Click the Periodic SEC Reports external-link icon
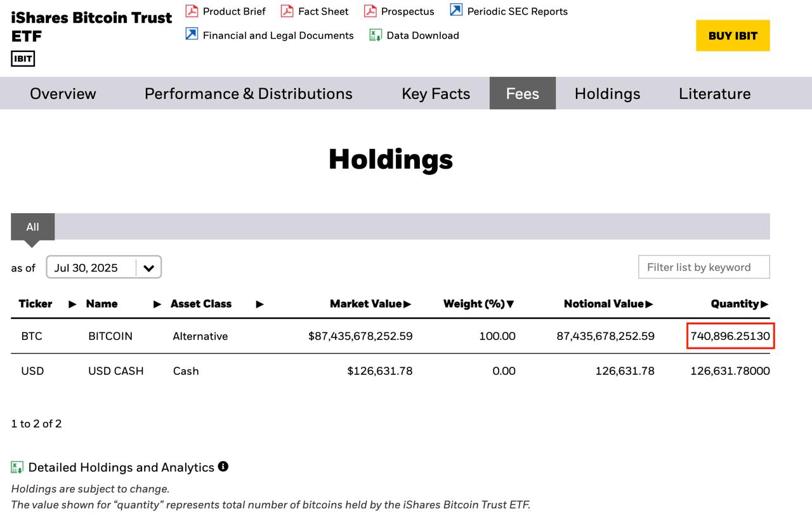812x524 pixels. click(456, 10)
